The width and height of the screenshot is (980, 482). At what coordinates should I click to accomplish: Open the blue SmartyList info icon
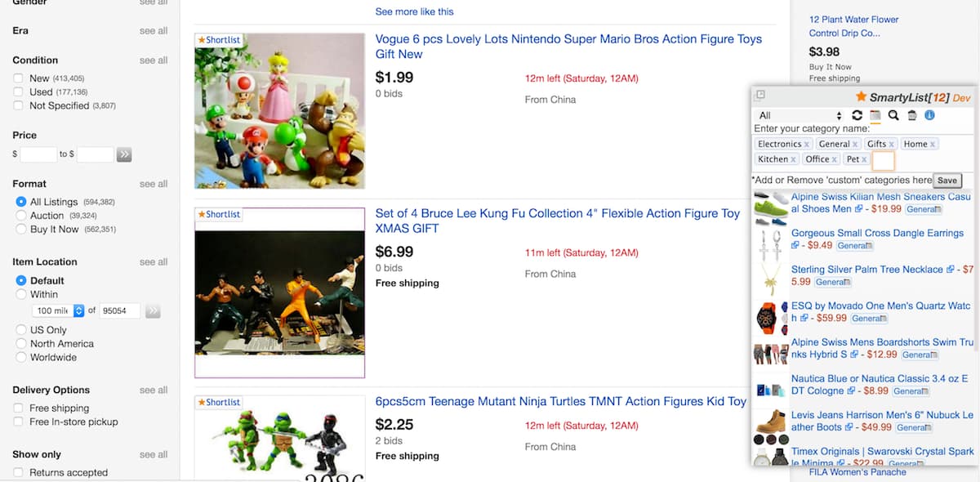929,115
